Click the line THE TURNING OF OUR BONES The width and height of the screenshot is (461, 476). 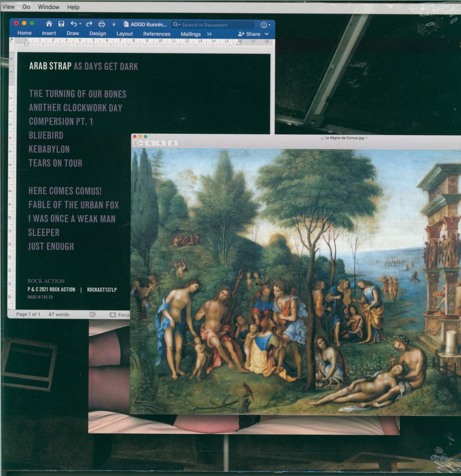(77, 94)
